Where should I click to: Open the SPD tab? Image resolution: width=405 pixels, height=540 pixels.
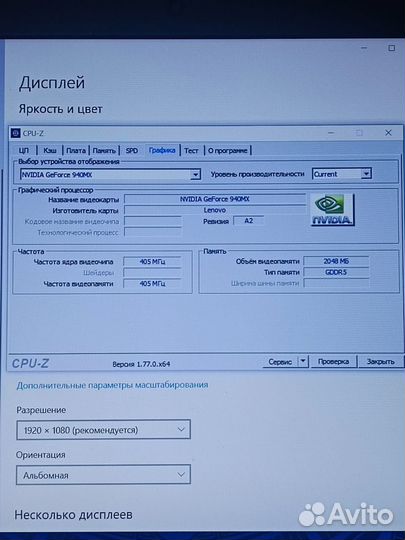132,150
